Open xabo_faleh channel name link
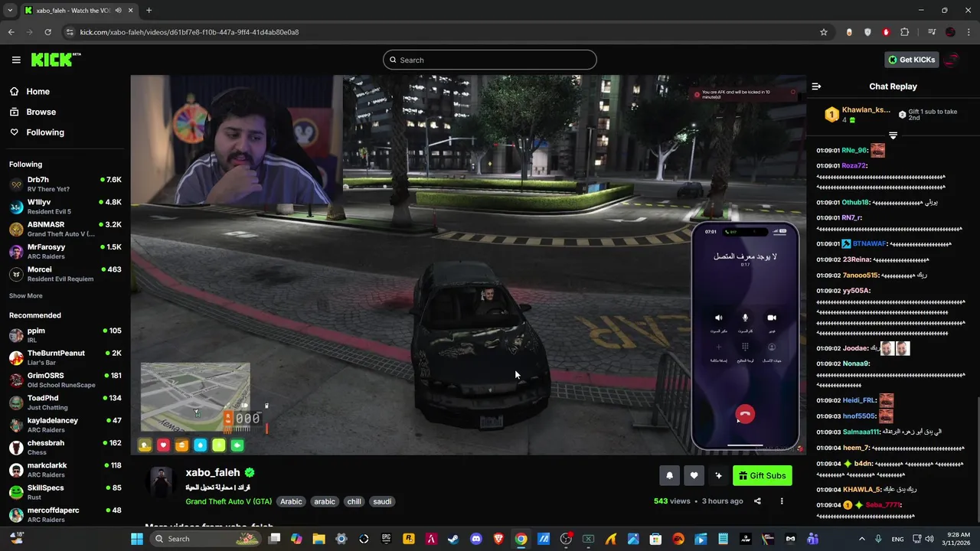This screenshot has width=980, height=551. coord(213,473)
